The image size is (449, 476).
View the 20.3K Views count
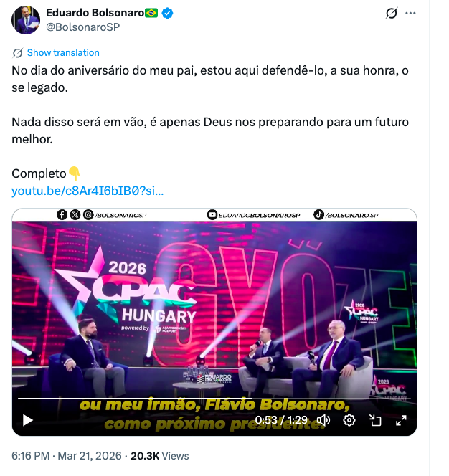[160, 456]
